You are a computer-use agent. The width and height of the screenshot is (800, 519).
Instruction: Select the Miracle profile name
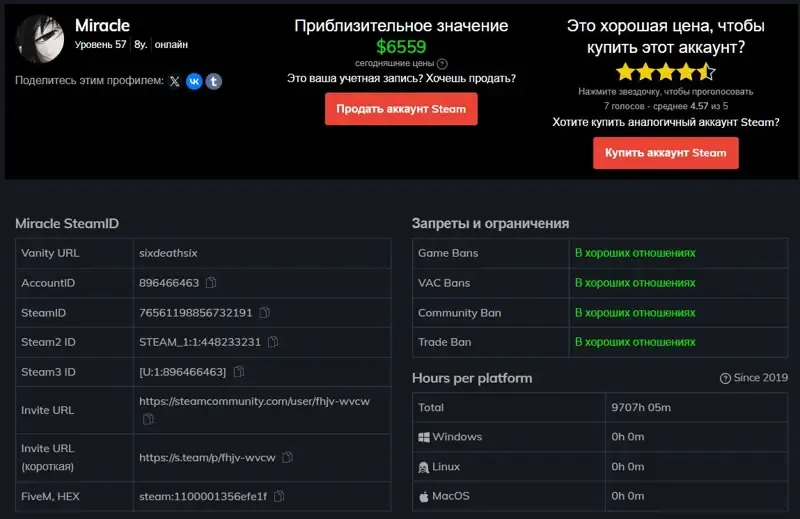pos(102,26)
